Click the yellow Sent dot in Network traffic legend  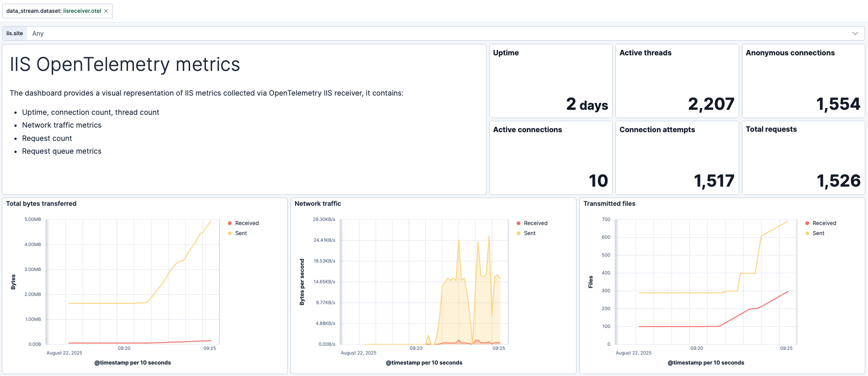click(x=519, y=233)
